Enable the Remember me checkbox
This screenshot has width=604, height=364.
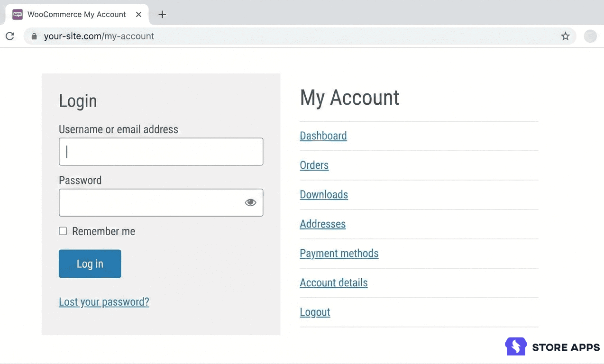click(x=63, y=231)
